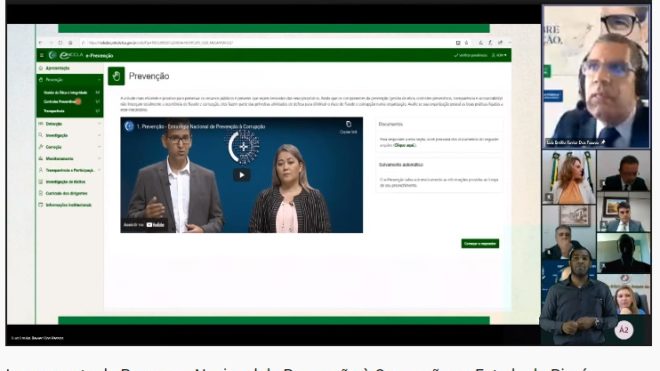Expand the Investigação sidebar section
The height and width of the screenshot is (371, 660).
pos(70,136)
